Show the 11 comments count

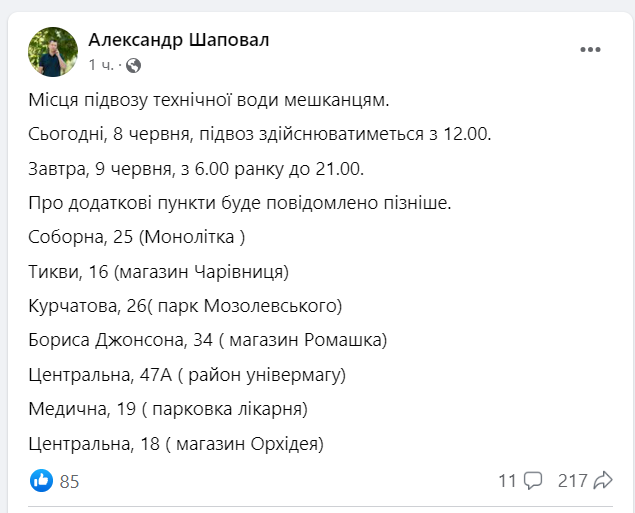pyautogui.click(x=508, y=481)
